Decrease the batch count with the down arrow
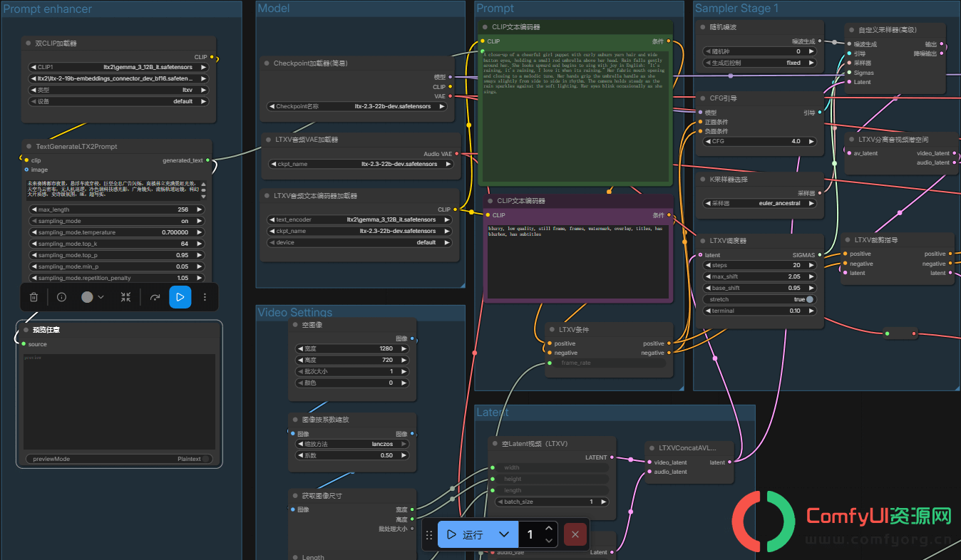Viewport: 961px width, 560px height. point(548,541)
